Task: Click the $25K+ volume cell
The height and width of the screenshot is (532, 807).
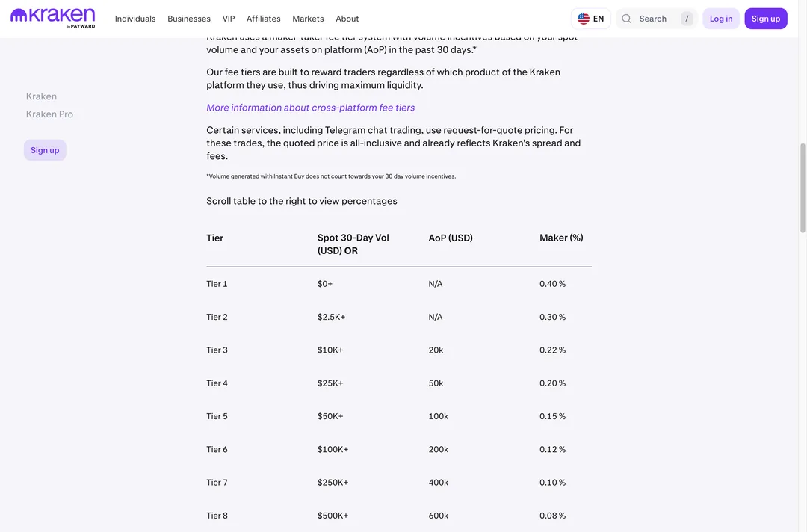Action: [x=330, y=383]
